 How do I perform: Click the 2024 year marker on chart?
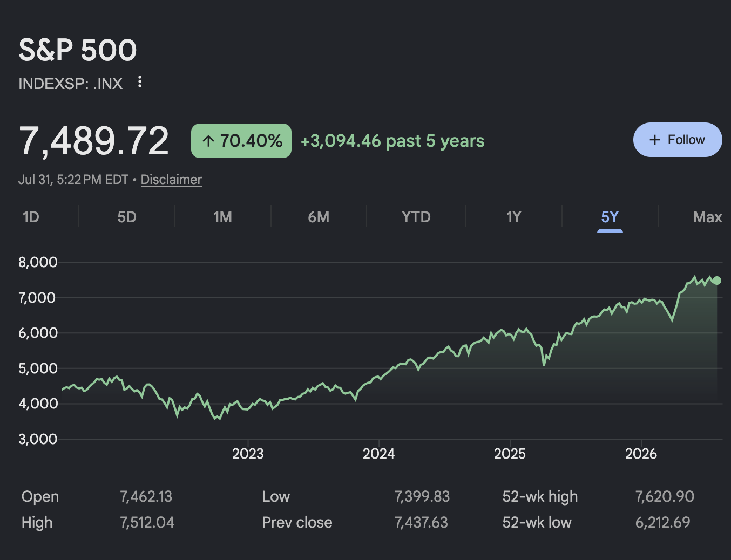pos(378,453)
